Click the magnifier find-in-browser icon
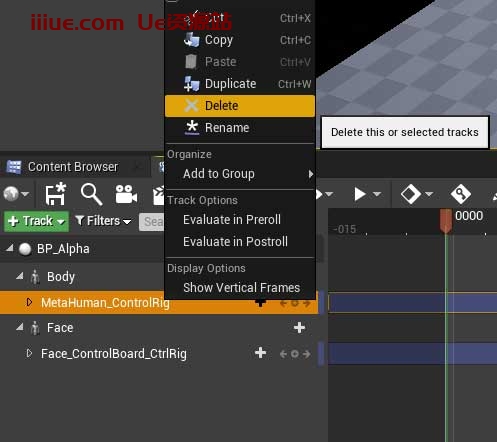Screen dimensions: 497x442 click(x=91, y=194)
